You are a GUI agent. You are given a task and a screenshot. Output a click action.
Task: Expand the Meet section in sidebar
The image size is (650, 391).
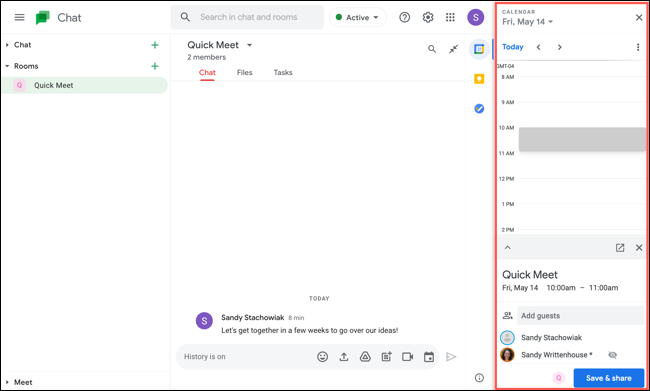7,382
